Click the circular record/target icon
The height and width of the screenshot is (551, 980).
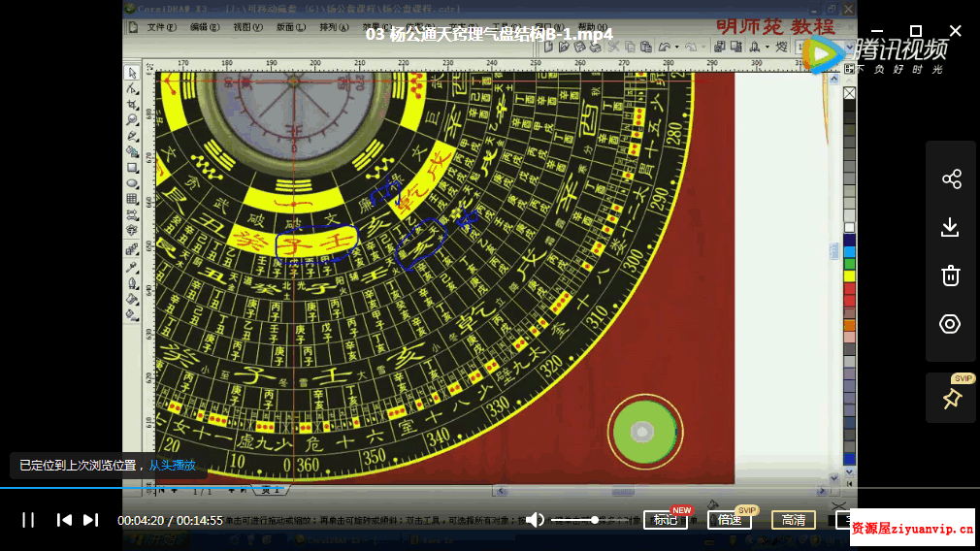coord(950,324)
